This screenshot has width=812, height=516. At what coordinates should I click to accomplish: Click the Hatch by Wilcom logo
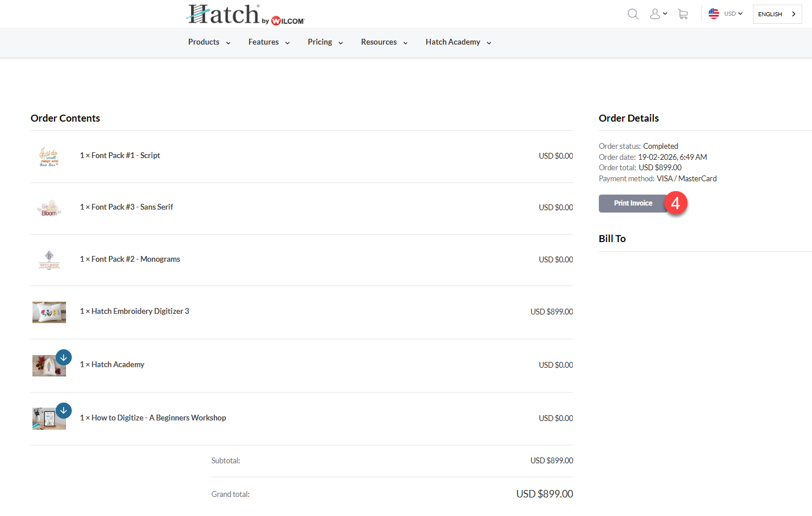pos(246,14)
